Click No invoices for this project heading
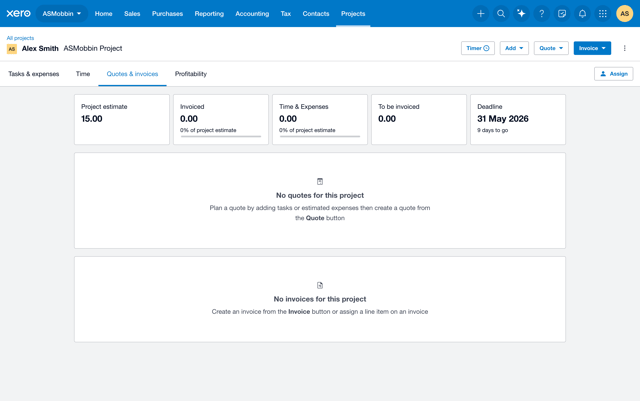This screenshot has width=640, height=401. [320, 299]
